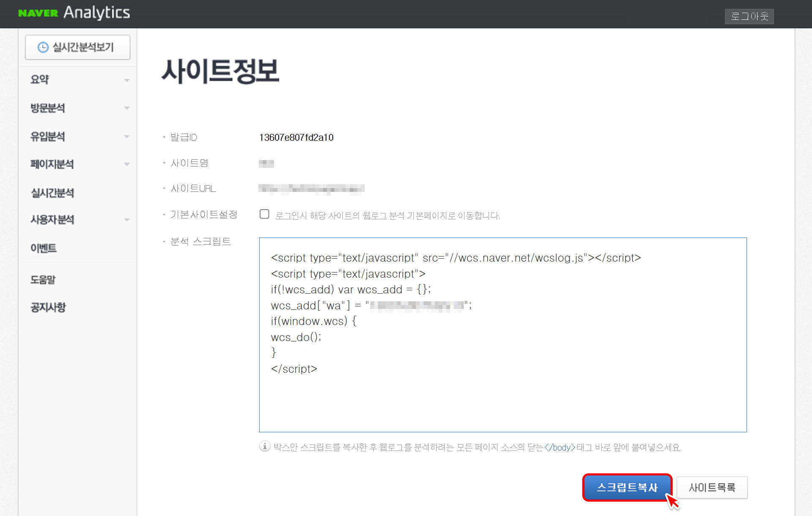This screenshot has height=516, width=812.
Task: Open the 실시간분석 menu item
Action: click(x=52, y=193)
